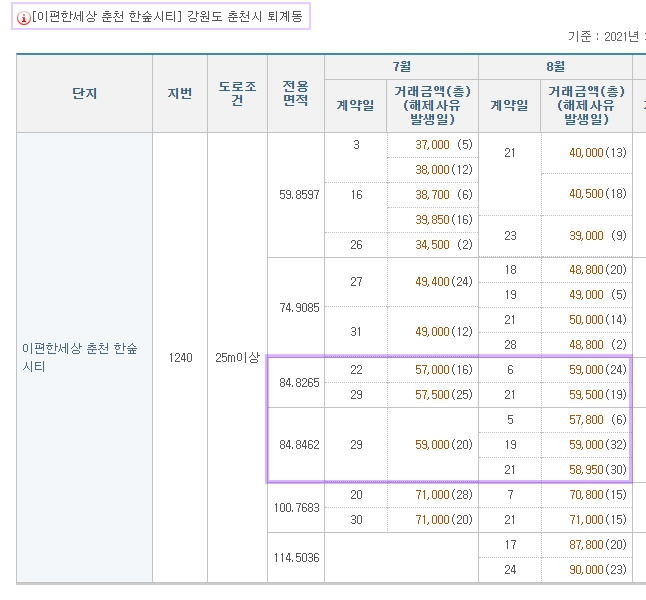Click price 49,400(24) in July
This screenshot has width=646, height=600.
coord(444,282)
